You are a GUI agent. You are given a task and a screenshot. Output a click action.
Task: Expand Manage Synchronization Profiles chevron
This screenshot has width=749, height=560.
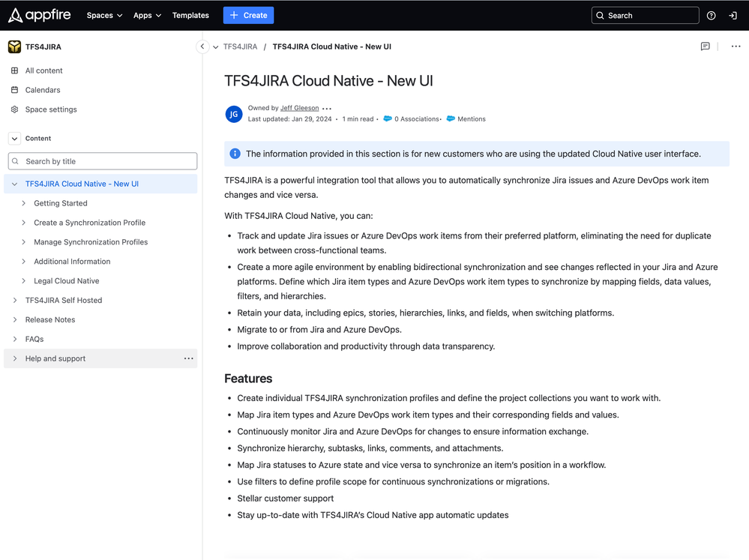pos(23,242)
